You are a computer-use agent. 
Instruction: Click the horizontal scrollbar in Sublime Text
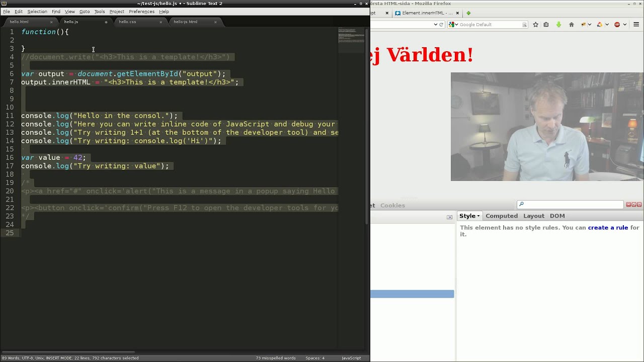(67, 352)
